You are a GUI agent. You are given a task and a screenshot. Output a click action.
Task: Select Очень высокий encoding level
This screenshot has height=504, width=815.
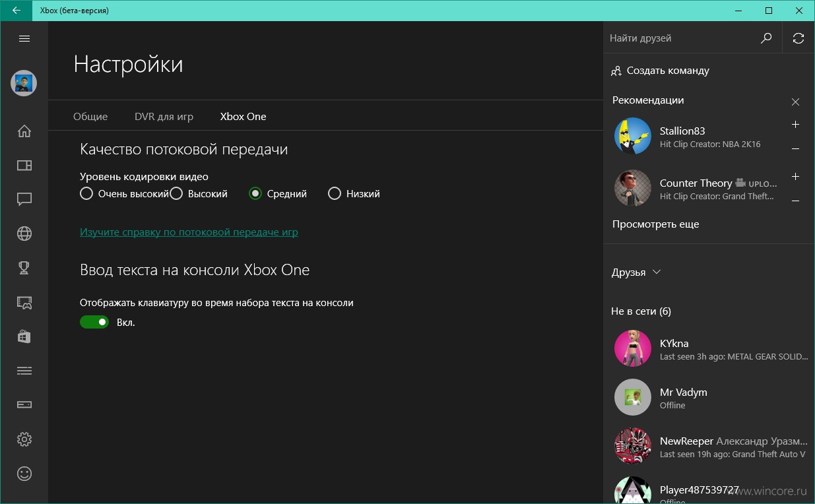[x=124, y=194]
